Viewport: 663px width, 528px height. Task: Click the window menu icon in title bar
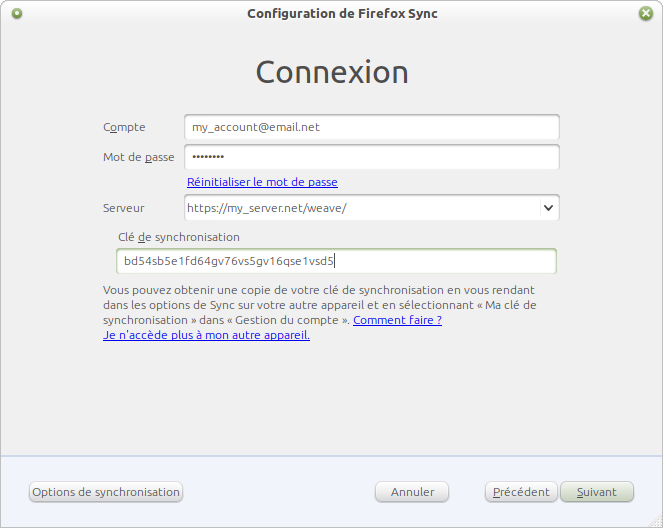[18, 14]
